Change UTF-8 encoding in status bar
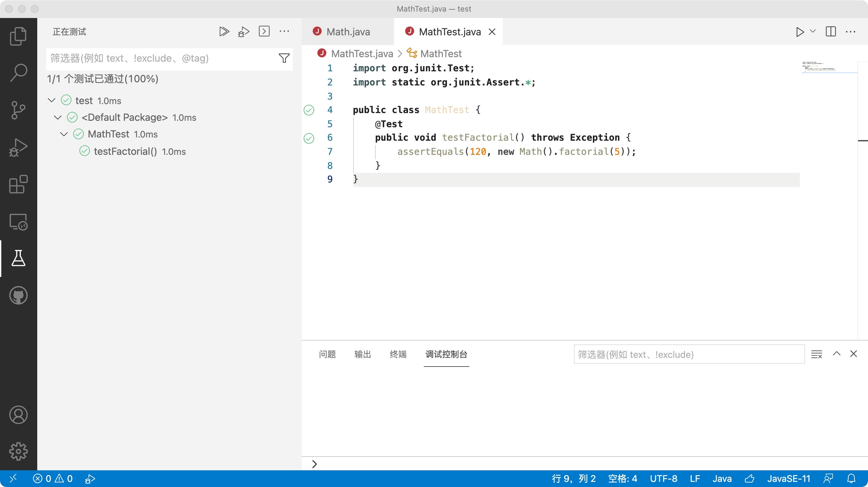 (664, 479)
